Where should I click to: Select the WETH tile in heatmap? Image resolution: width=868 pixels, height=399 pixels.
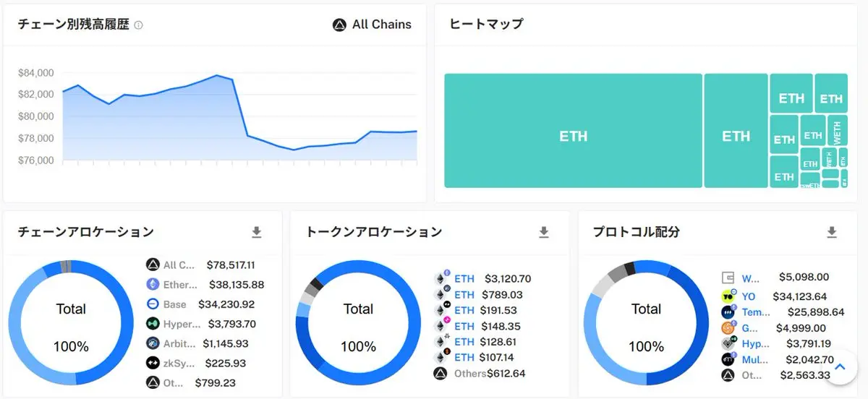(837, 131)
